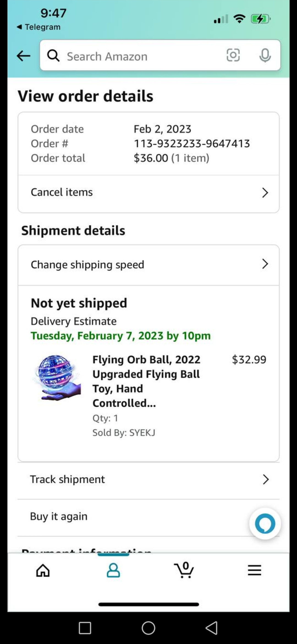The height and width of the screenshot is (644, 297).
Task: Go to Home tab
Action: pos(43,570)
